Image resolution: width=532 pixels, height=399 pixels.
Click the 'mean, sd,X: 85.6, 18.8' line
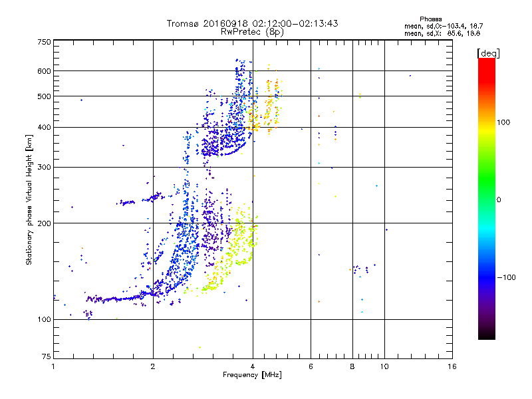(442, 34)
